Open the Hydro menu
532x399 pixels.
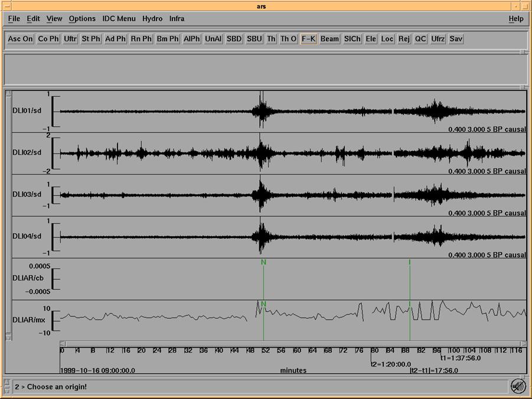click(152, 19)
